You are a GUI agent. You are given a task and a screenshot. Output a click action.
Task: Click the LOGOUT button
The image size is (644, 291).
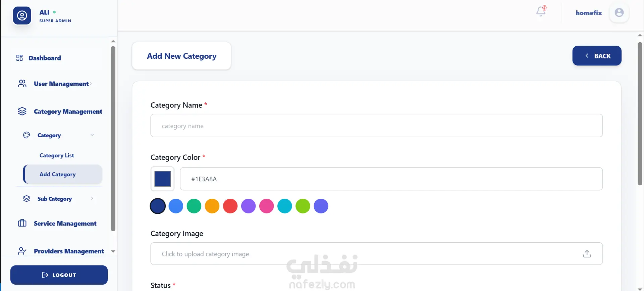(x=59, y=275)
